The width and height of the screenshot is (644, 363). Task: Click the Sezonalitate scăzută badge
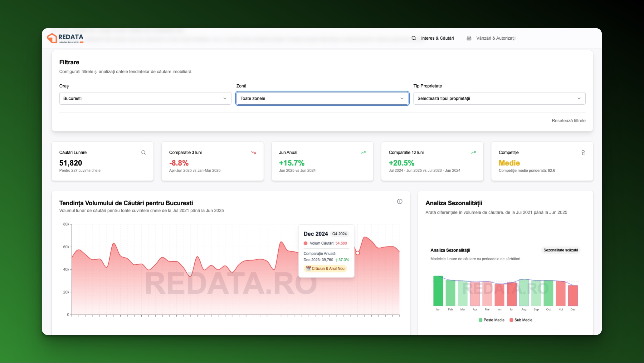(x=561, y=250)
